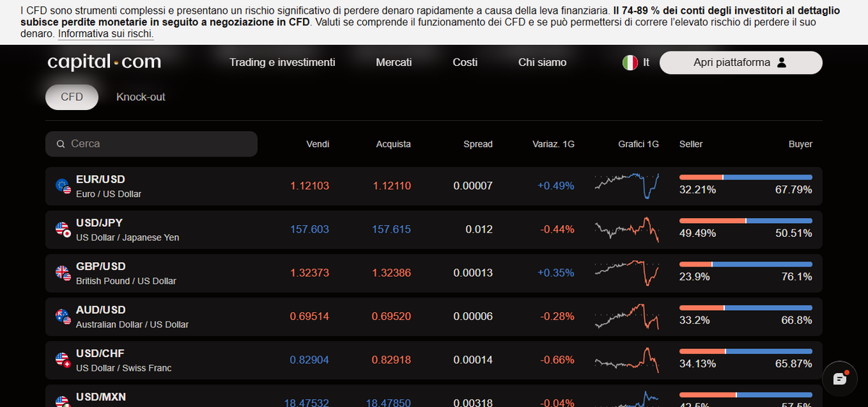
Task: Click the user icon in Apri piattaforma
Action: (781, 62)
